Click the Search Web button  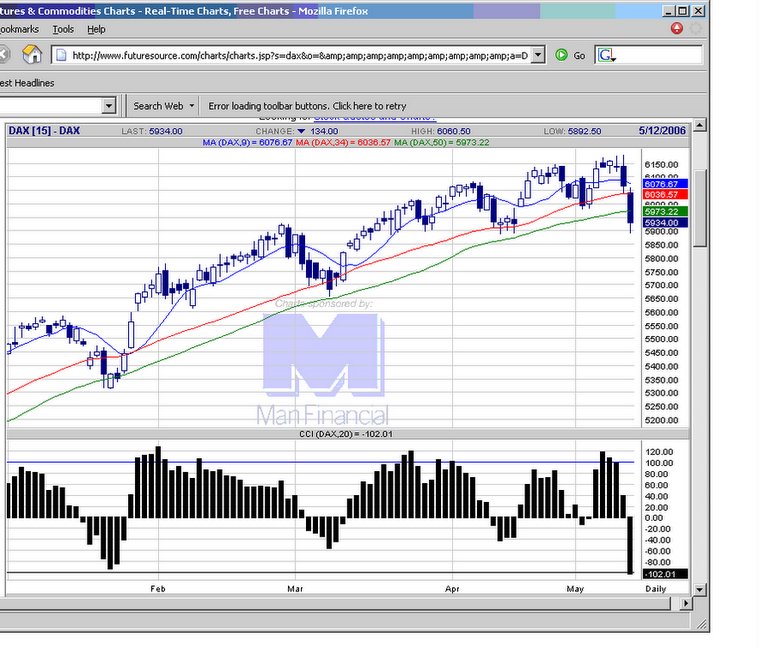[158, 106]
